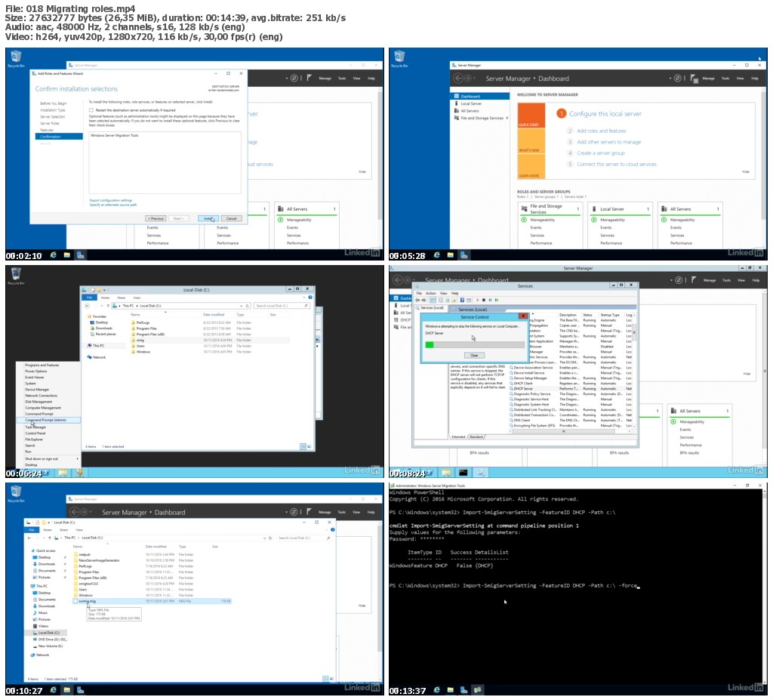Viewport: 773px width, 700px height.
Task: Click the progress bar in the Service Control dialog
Action: (x=475, y=344)
